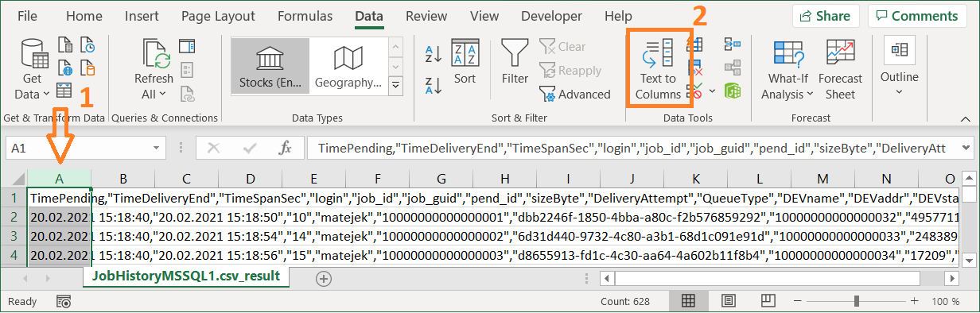Click the Name Box showing A1
Screen dimensions: 980x313
pyautogui.click(x=80, y=148)
